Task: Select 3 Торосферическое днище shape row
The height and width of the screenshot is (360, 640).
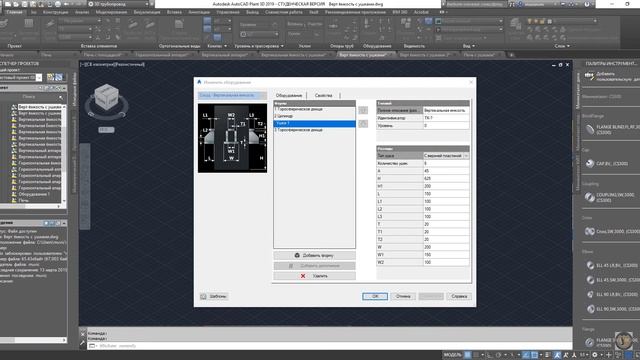Action: [314, 130]
